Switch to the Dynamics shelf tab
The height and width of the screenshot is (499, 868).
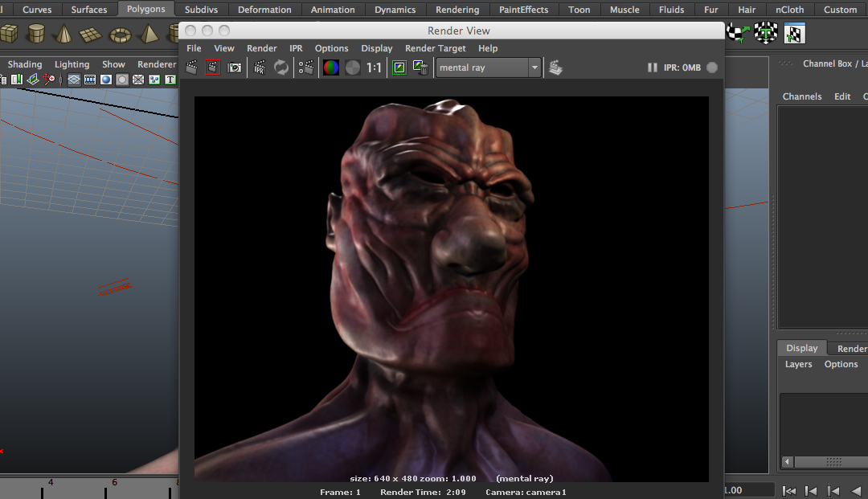tap(395, 10)
